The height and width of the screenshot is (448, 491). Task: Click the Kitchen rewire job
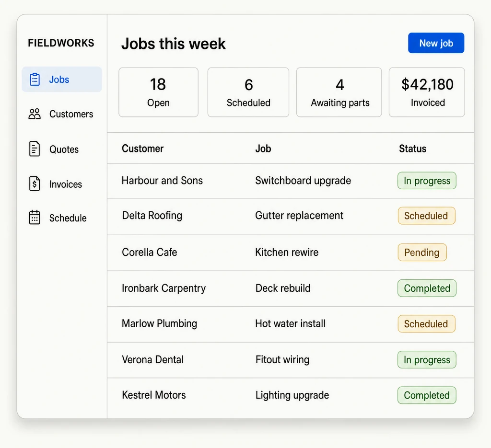click(287, 252)
